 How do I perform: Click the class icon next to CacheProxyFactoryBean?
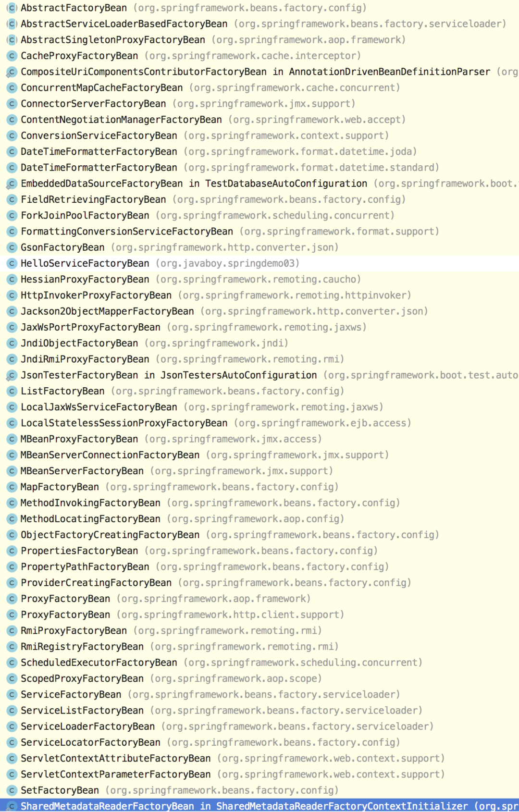12,56
